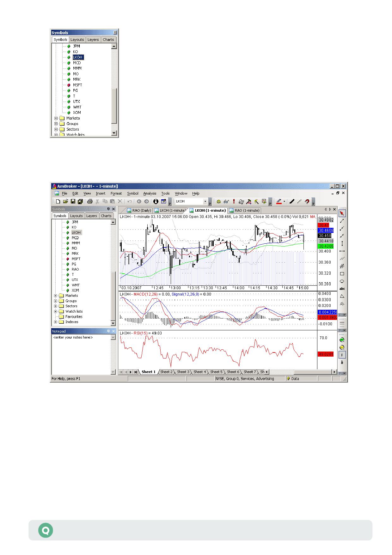Toggle the pin on the Symbols pane header
The width and height of the screenshot is (392, 555).
(x=108, y=209)
